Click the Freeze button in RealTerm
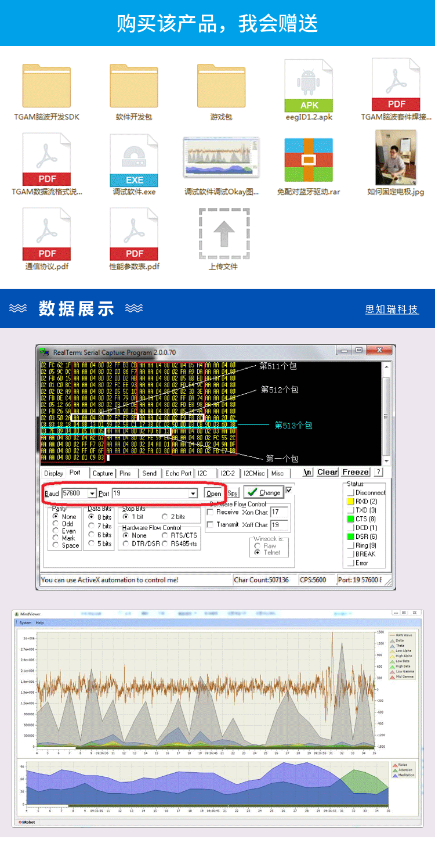435x868 pixels. [356, 472]
